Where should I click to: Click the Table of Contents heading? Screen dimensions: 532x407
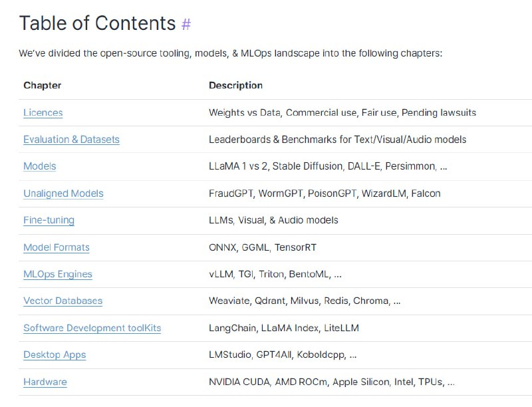[97, 23]
